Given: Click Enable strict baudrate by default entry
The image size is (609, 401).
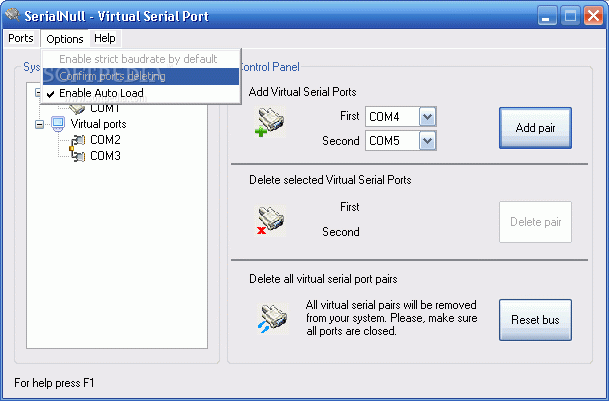Looking at the screenshot, I should tap(141, 59).
